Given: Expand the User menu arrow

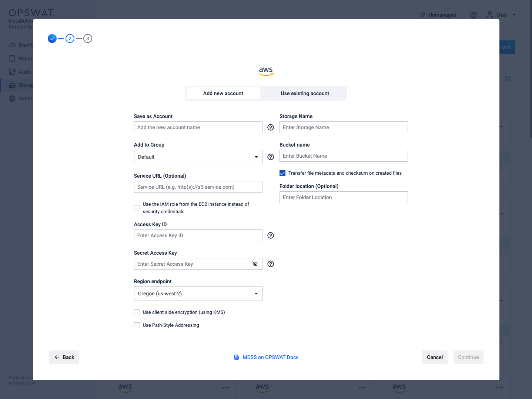Looking at the screenshot, I should [514, 15].
